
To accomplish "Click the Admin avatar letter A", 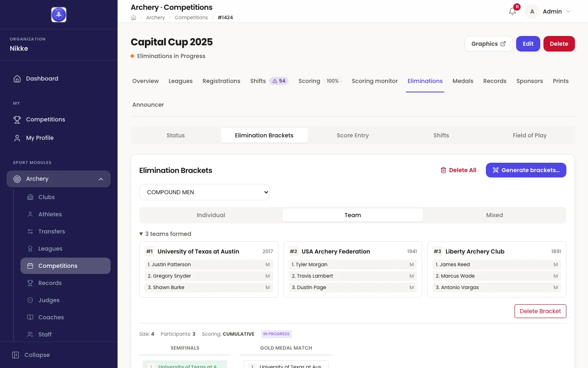I will click(x=532, y=11).
